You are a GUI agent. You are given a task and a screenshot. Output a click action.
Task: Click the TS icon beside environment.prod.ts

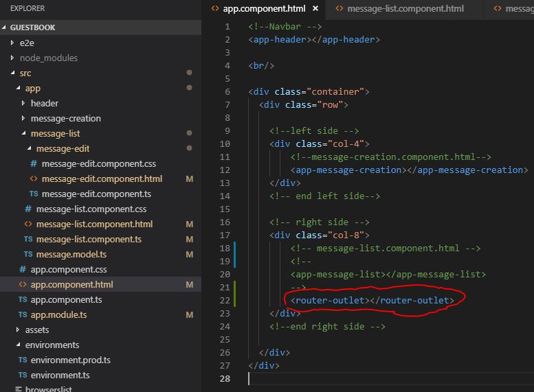[x=23, y=360]
